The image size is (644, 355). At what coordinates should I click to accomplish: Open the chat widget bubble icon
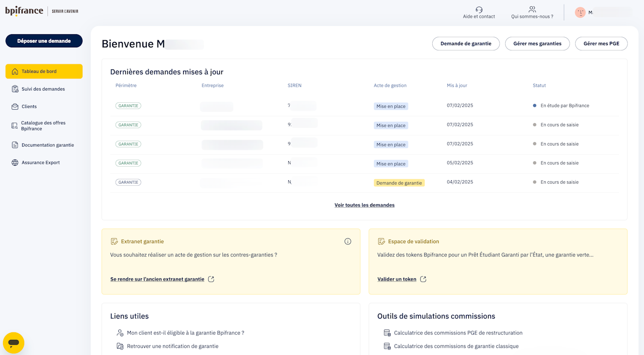point(14,343)
